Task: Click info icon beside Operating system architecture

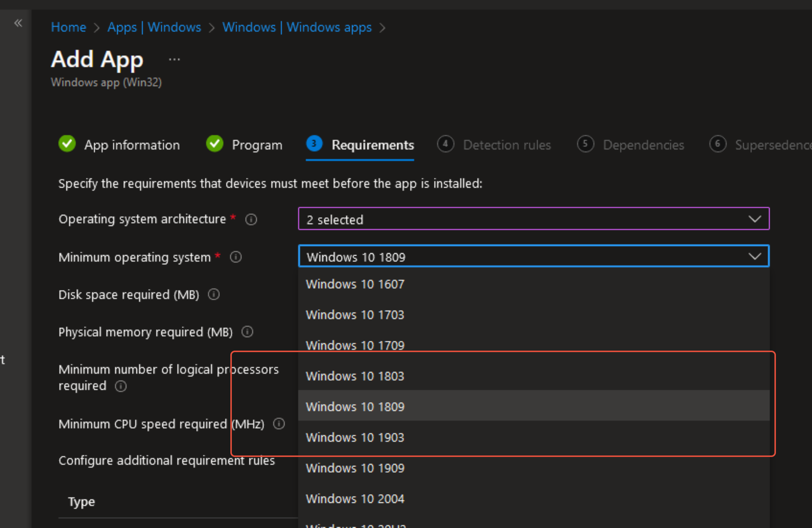Action: 251,219
